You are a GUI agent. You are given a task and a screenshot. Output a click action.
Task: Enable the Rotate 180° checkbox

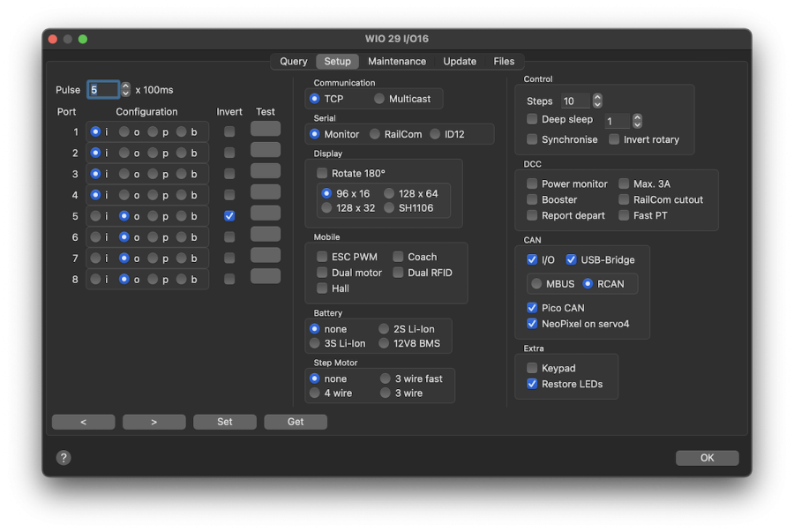(x=322, y=174)
